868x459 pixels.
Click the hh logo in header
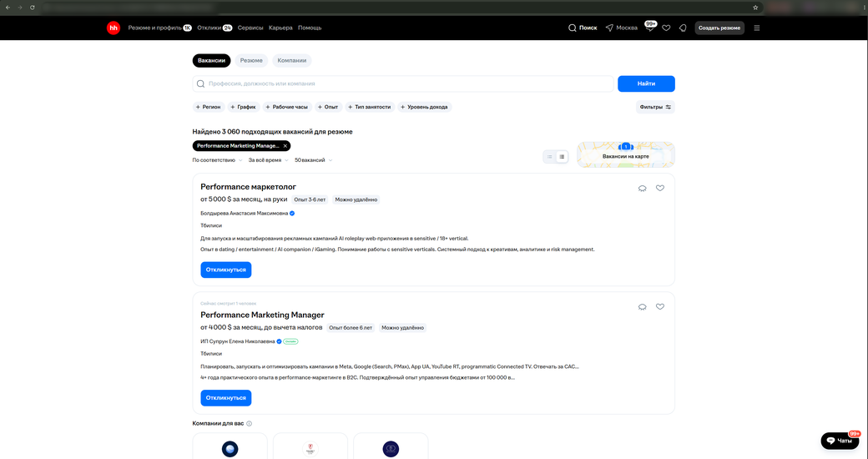tap(114, 28)
